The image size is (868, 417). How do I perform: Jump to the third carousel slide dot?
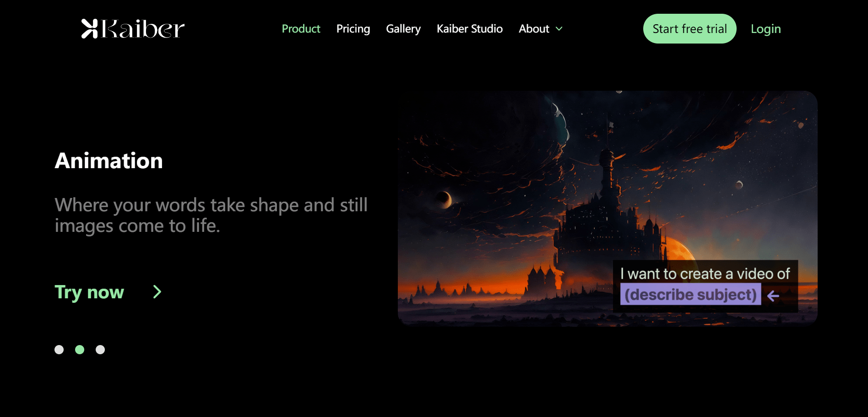[100, 350]
